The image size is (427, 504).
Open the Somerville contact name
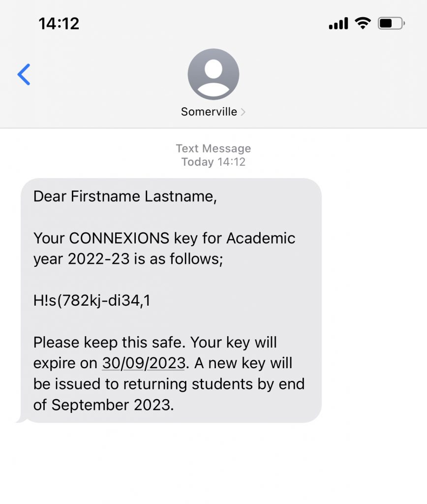click(x=209, y=112)
